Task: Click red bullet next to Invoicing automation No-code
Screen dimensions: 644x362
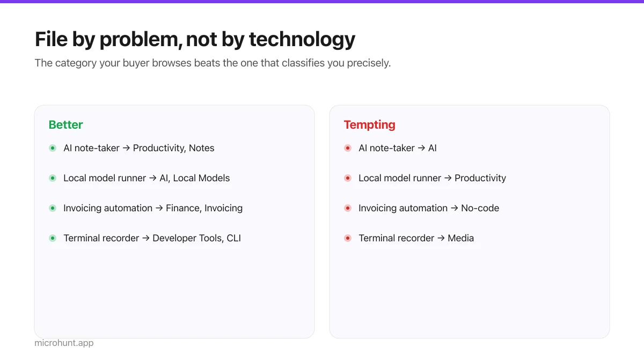Action: point(348,208)
